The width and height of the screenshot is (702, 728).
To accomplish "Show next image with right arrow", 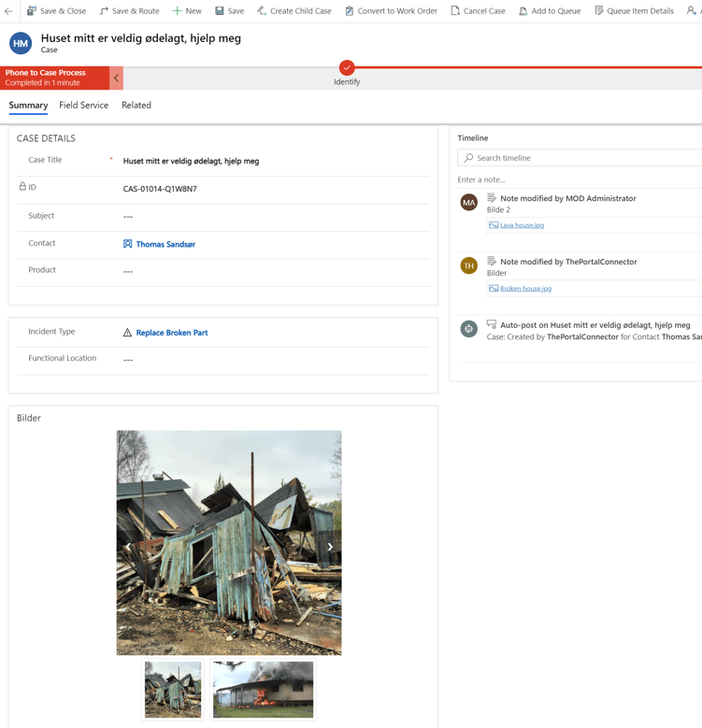I will pos(330,547).
